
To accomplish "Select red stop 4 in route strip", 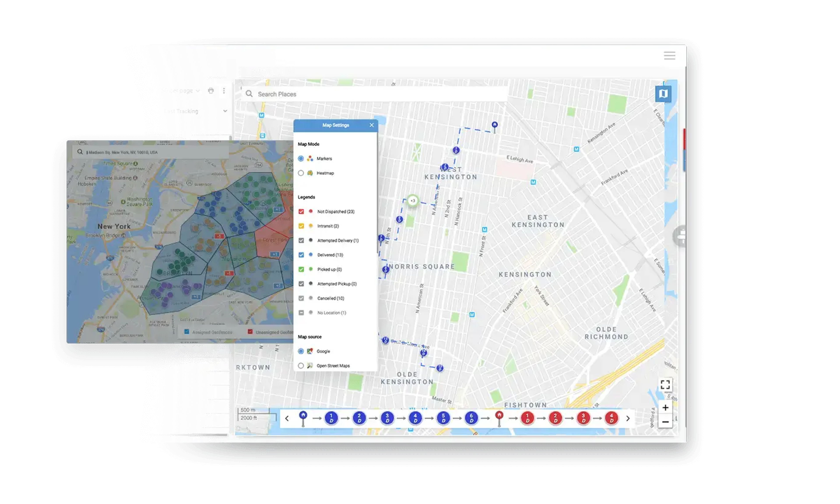I will pos(611,418).
